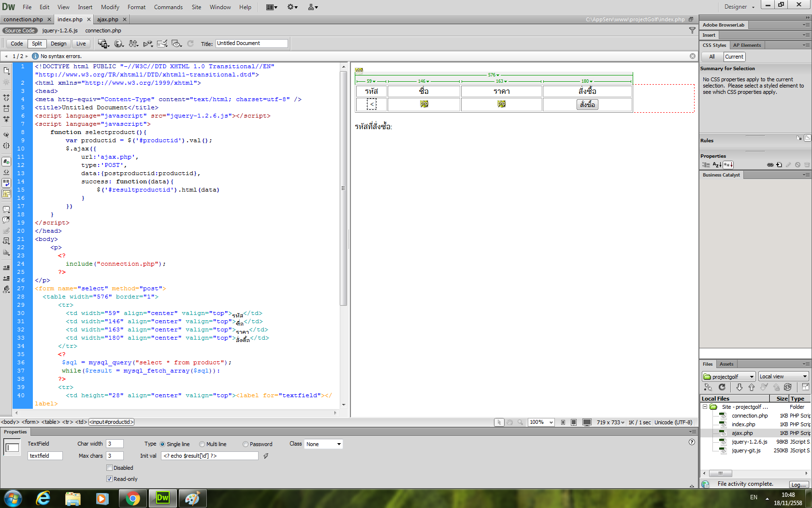Screen dimensions: 812x508
Task: Open the Modify menu
Action: pos(110,7)
